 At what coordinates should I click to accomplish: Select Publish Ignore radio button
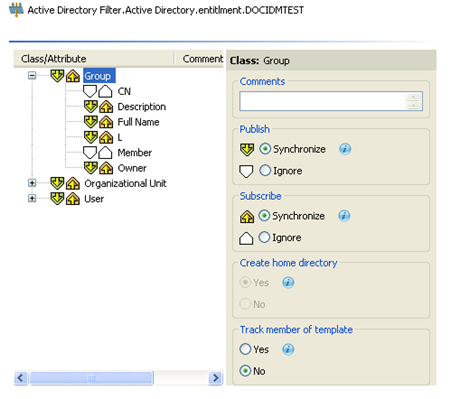coord(265,170)
